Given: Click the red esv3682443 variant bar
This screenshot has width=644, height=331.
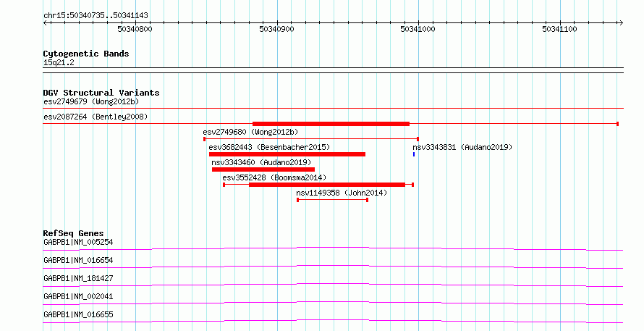Looking at the screenshot, I should 287,154.
